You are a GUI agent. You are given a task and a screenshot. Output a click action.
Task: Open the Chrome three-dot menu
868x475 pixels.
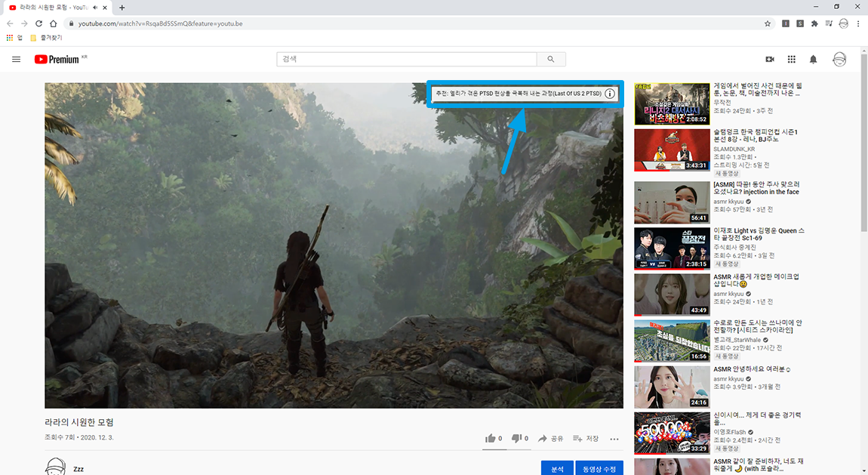858,24
